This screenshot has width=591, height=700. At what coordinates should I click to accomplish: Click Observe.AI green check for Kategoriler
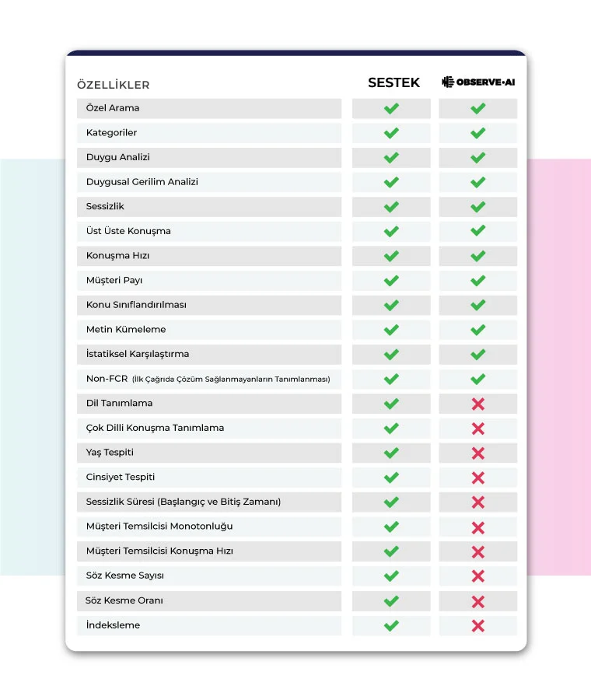[x=478, y=133]
